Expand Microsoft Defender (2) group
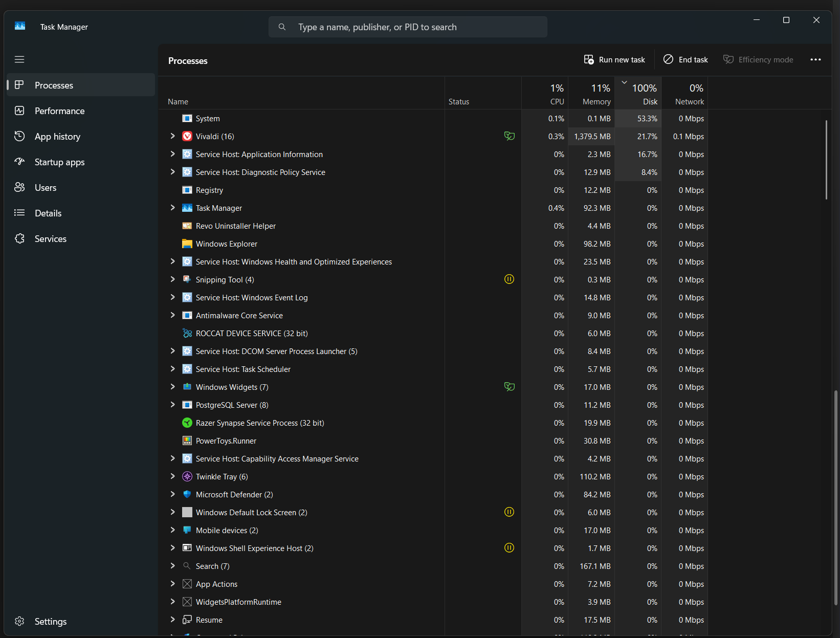The width and height of the screenshot is (840, 638). click(172, 494)
